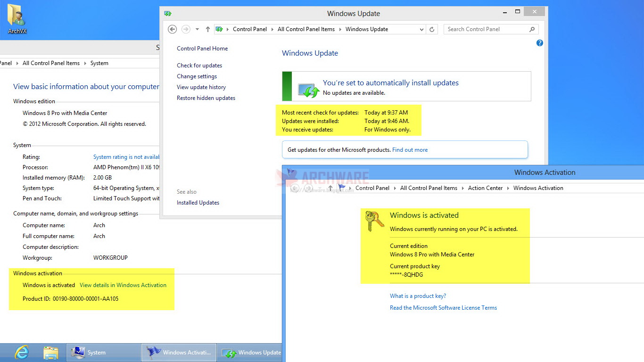The width and height of the screenshot is (644, 362).
Task: Click Today at 9:46 AM installed time
Action: click(387, 121)
